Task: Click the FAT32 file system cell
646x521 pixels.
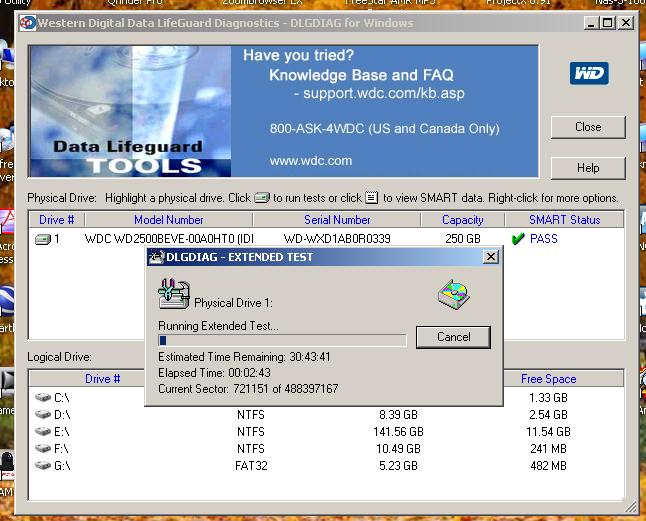Action: click(251, 466)
